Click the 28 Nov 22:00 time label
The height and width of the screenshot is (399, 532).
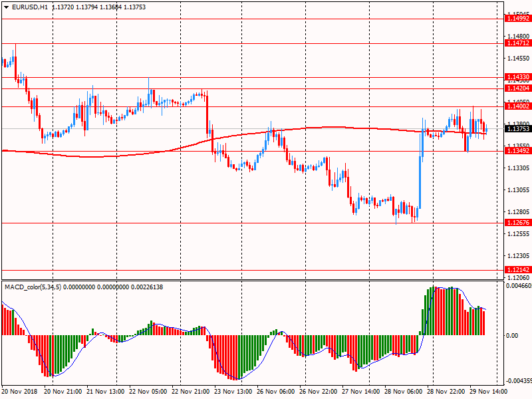tap(446, 391)
